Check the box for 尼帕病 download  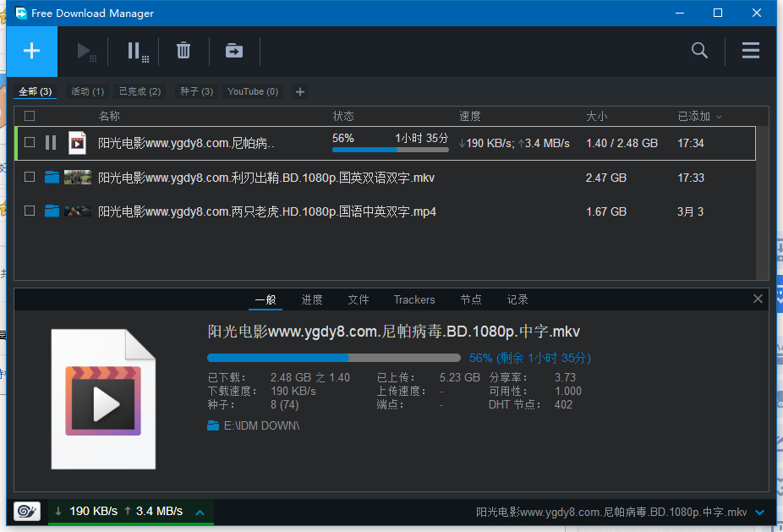(x=30, y=142)
